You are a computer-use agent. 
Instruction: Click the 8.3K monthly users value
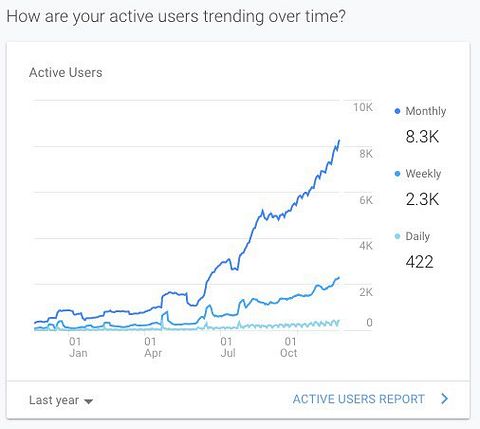tap(422, 137)
